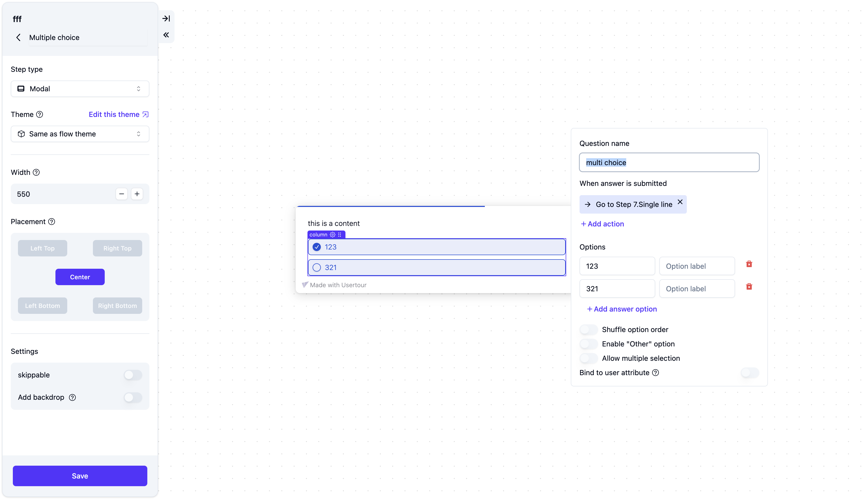Click the back arrow beside Multiple choice
868x499 pixels.
click(x=18, y=37)
